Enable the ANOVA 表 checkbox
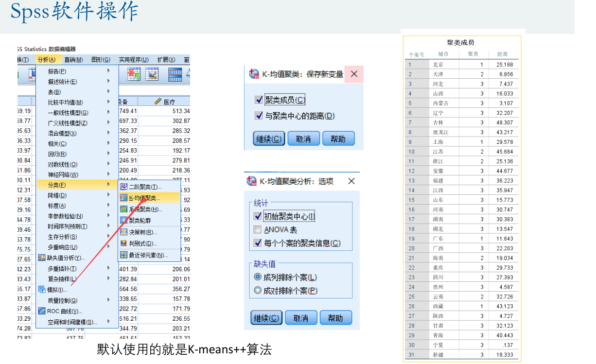Screen dimensions: 596x364 point(258,229)
